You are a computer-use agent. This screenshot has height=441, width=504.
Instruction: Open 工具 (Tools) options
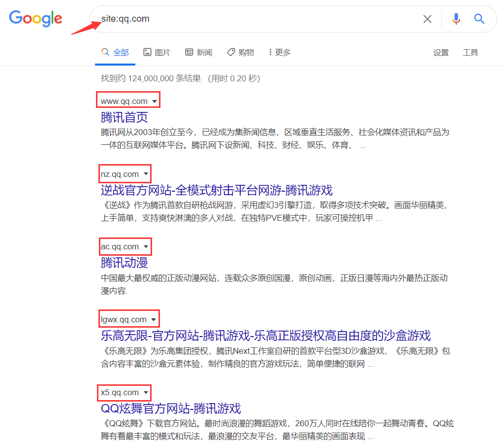pos(470,52)
